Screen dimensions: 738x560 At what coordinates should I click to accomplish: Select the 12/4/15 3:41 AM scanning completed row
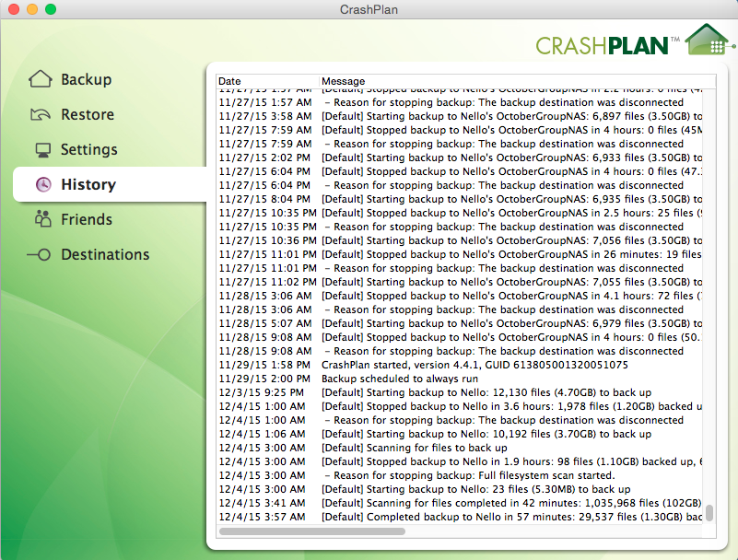pos(460,503)
